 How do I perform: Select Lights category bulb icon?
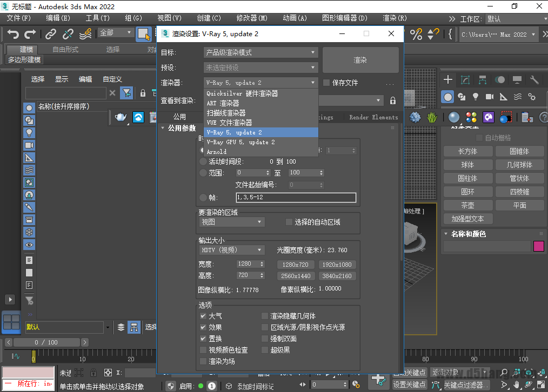point(475,97)
